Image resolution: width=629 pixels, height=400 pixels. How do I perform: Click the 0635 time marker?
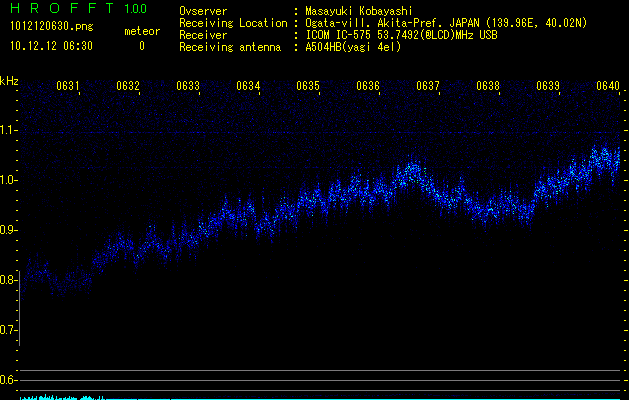point(308,87)
